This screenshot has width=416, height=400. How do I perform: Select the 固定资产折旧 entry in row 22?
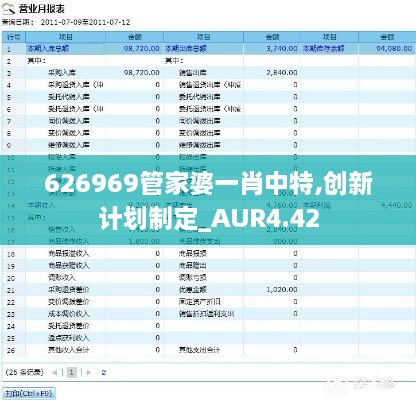click(x=200, y=302)
